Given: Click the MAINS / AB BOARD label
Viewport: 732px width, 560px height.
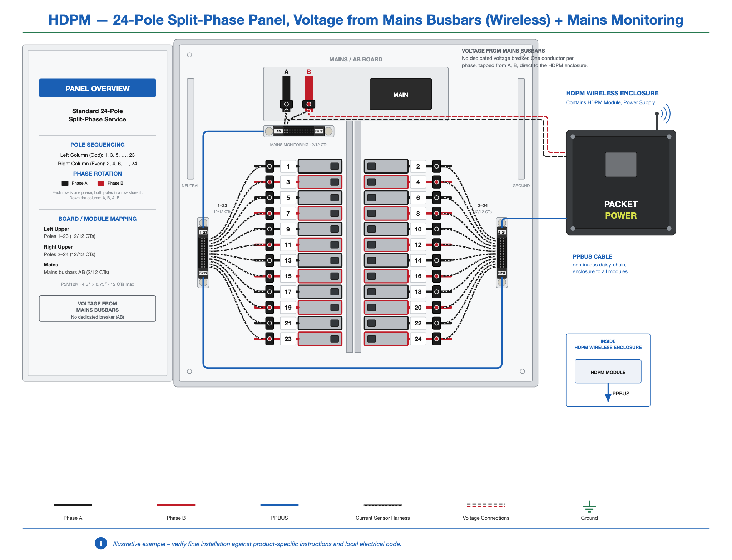Looking at the screenshot, I should pos(356,59).
